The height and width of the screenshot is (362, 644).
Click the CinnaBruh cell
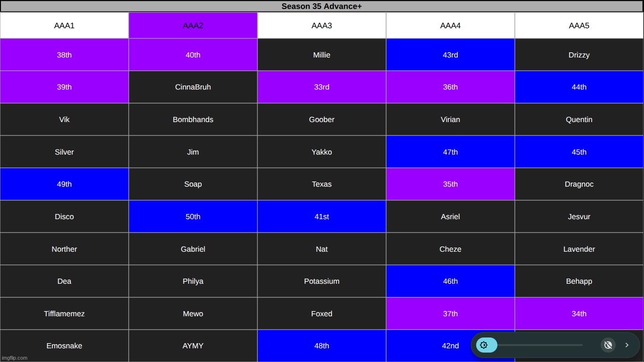tap(193, 87)
